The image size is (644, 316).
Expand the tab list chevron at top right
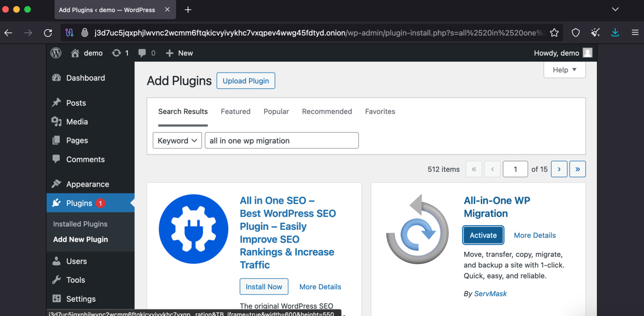[615, 9]
